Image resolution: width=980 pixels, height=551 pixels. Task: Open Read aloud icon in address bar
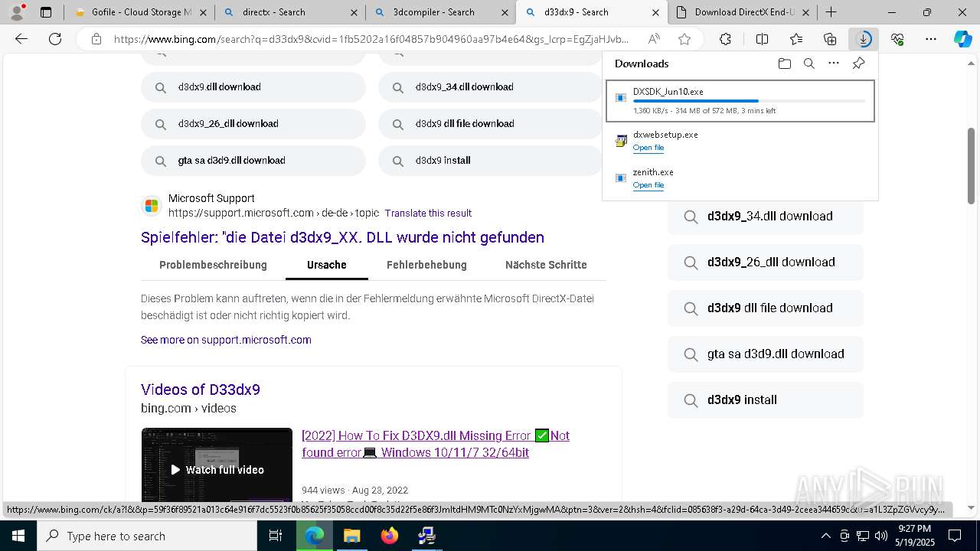[654, 39]
